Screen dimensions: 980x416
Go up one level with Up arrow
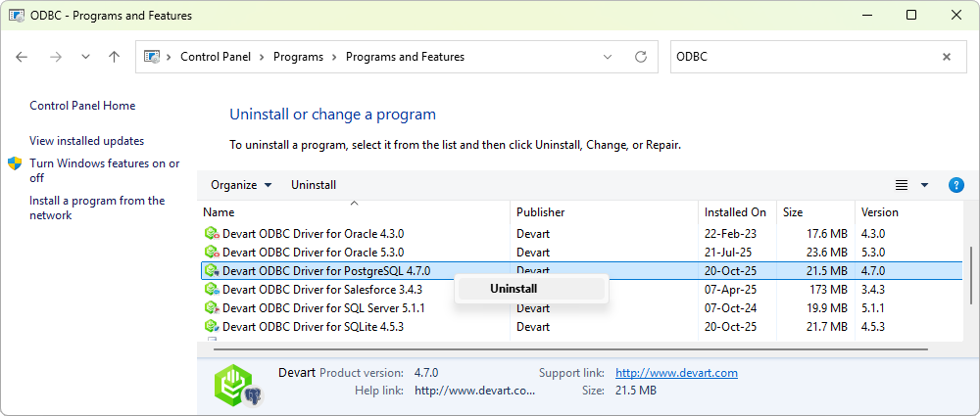[x=114, y=57]
